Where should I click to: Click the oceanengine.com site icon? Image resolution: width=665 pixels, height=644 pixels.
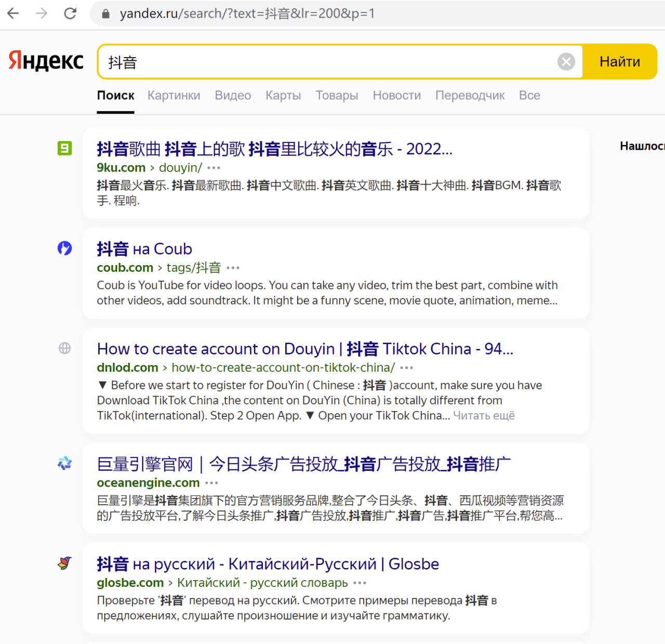coord(64,463)
